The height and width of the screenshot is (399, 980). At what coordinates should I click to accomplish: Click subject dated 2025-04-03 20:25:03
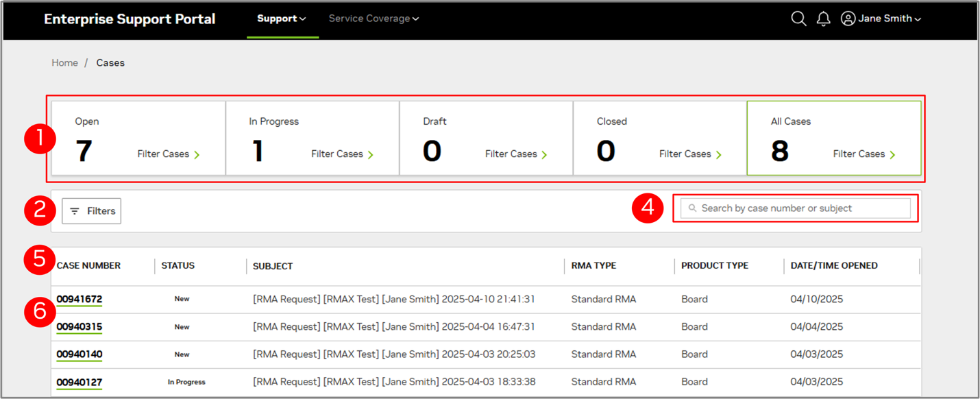coord(394,354)
